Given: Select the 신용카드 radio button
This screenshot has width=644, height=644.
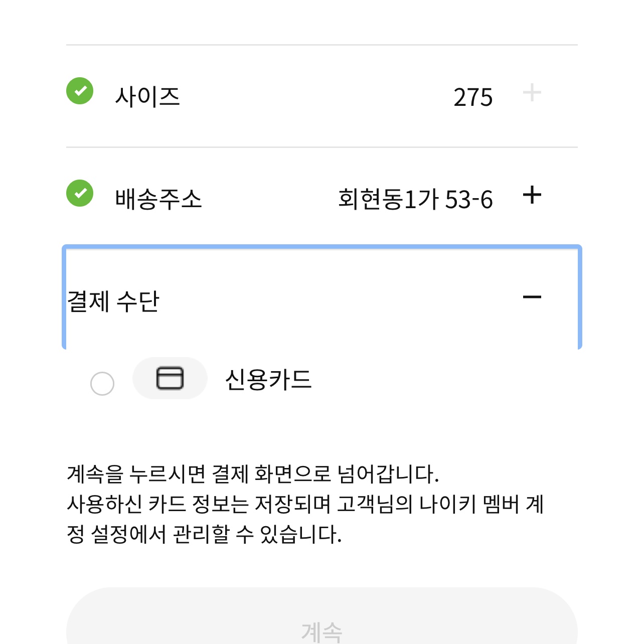Looking at the screenshot, I should click(102, 384).
